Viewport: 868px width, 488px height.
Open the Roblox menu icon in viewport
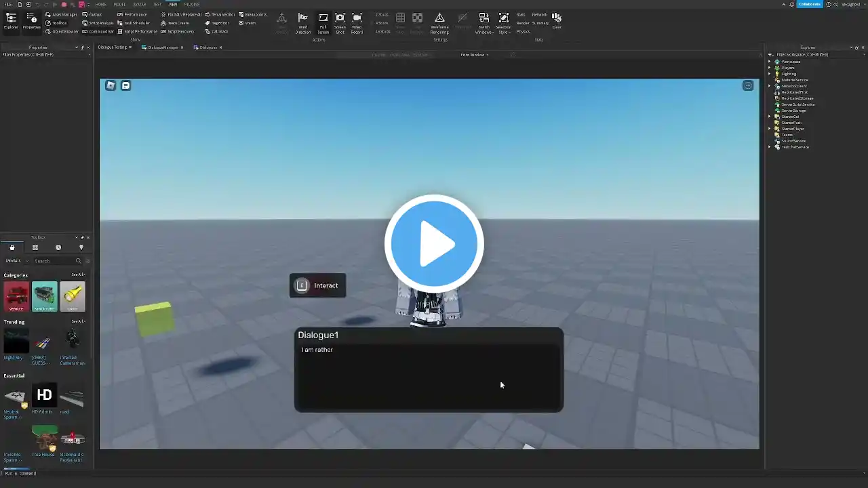[111, 85]
